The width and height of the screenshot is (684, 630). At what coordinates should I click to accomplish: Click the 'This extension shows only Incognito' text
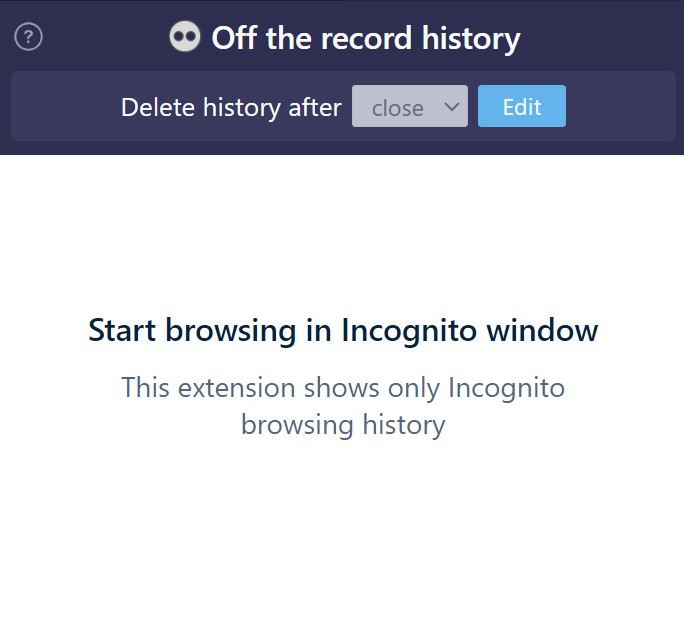[x=343, y=387]
